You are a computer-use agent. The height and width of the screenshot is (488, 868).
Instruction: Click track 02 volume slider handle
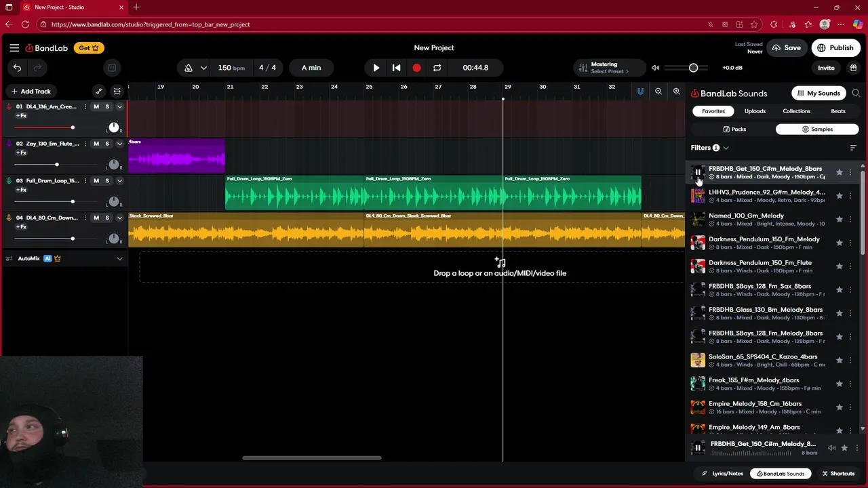point(57,165)
